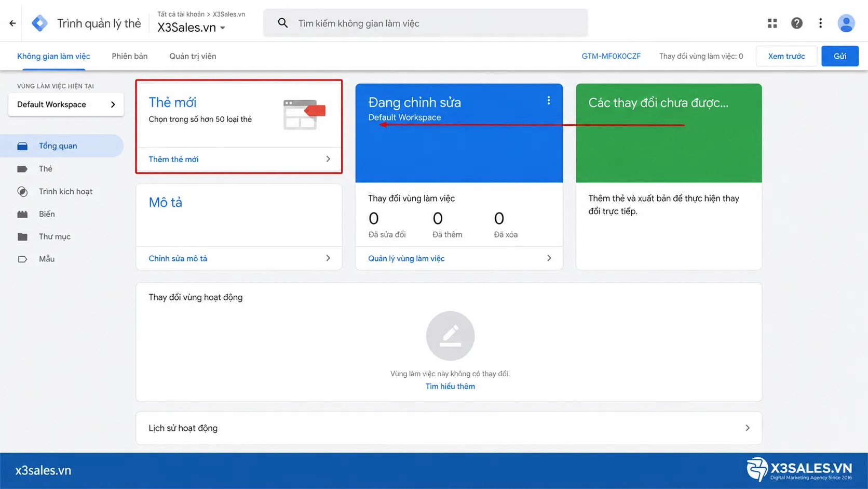Expand the Lịch sử hoạt động section
Image resolution: width=868 pixels, height=489 pixels.
449,428
